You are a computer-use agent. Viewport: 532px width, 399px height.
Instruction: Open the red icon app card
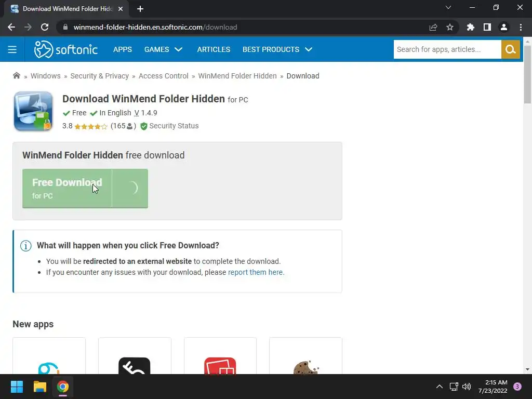pos(220,356)
